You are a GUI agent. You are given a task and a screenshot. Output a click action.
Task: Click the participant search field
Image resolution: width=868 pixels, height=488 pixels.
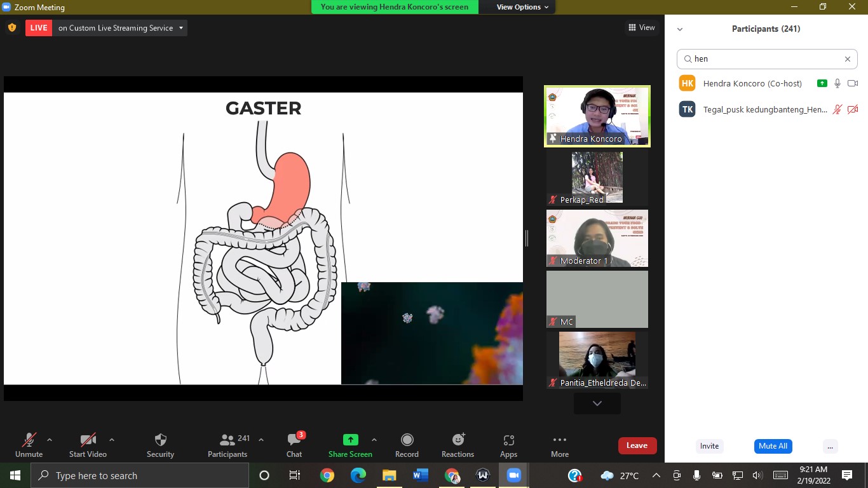pos(767,59)
